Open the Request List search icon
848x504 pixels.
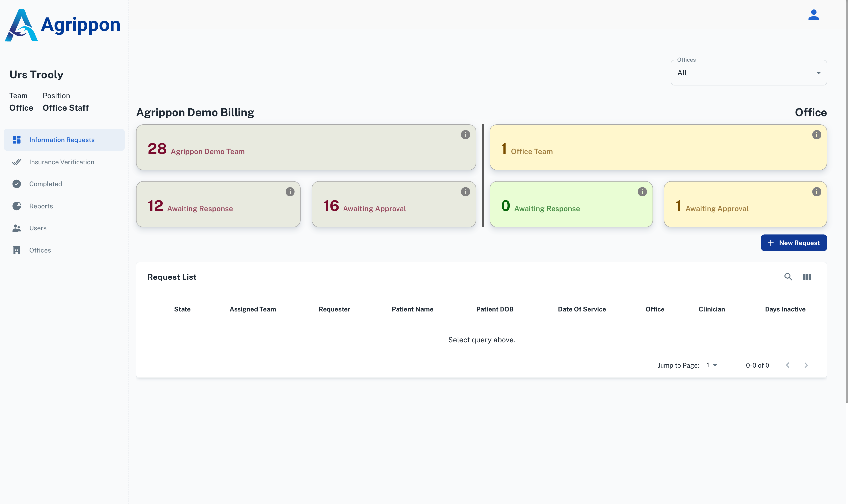[788, 277]
